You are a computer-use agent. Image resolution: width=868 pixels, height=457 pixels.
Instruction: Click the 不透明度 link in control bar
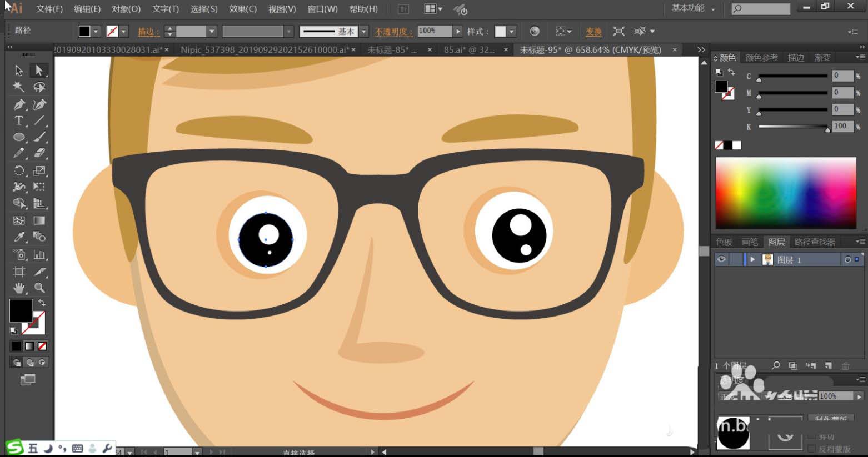pos(393,32)
